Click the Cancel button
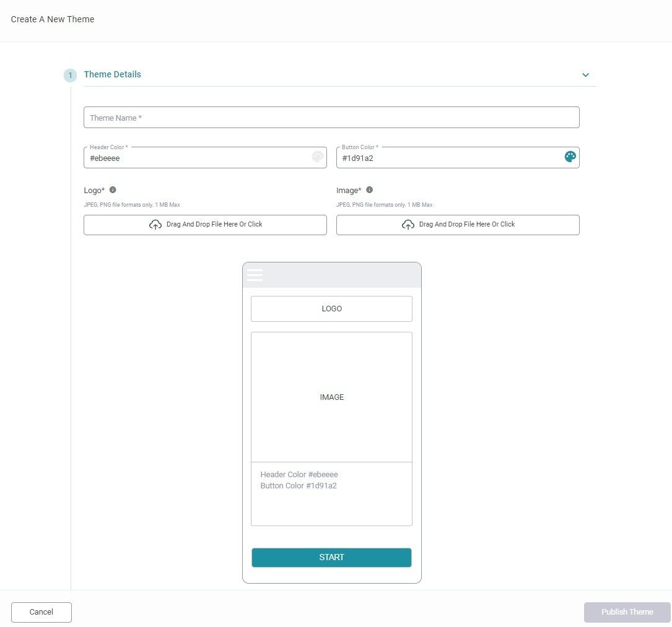 (x=41, y=612)
